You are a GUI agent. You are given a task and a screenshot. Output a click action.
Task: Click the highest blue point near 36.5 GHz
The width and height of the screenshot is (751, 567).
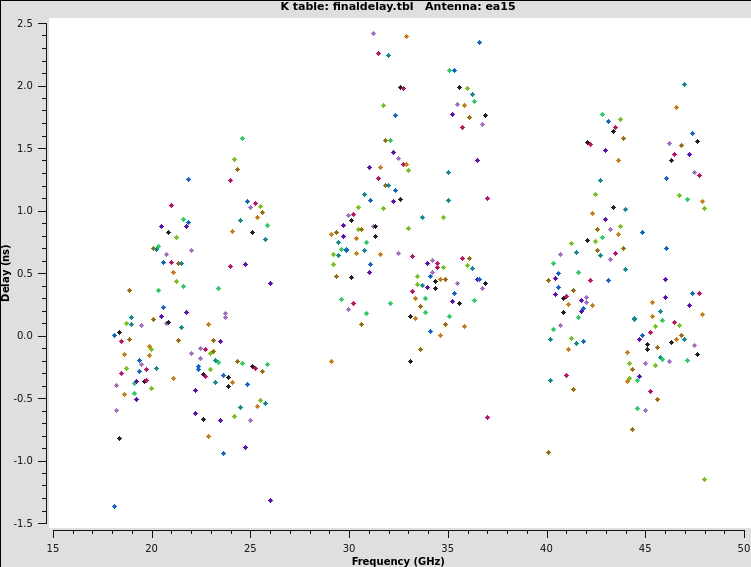[479, 42]
